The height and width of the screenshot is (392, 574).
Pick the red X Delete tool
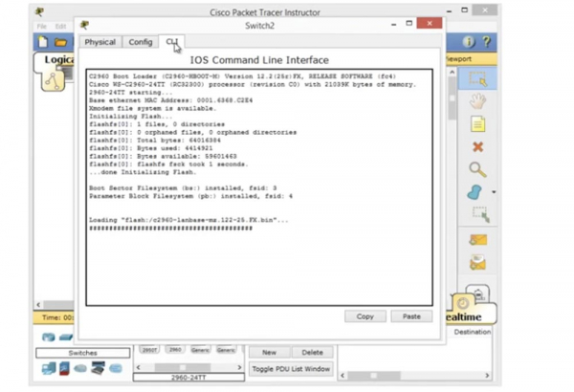pos(478,147)
